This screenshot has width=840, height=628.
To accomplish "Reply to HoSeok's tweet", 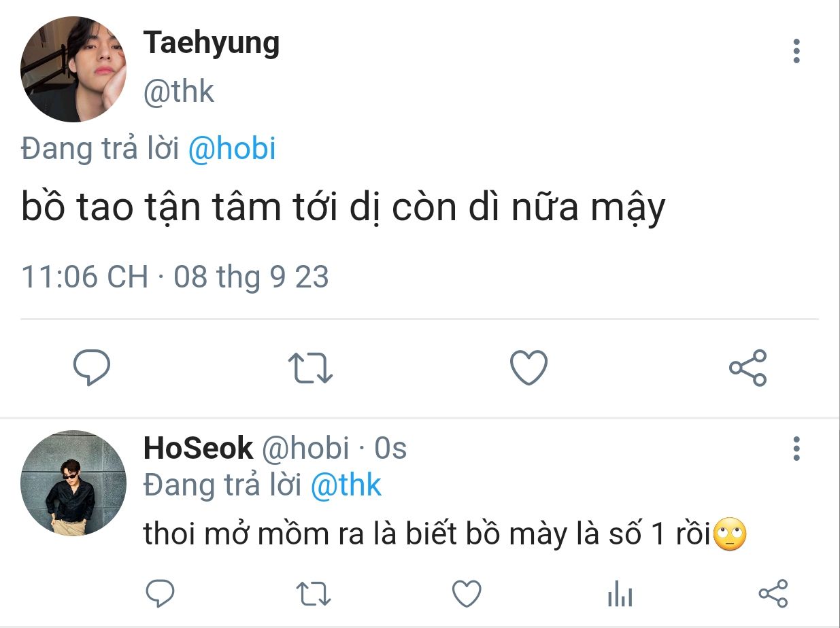I will pyautogui.click(x=161, y=593).
